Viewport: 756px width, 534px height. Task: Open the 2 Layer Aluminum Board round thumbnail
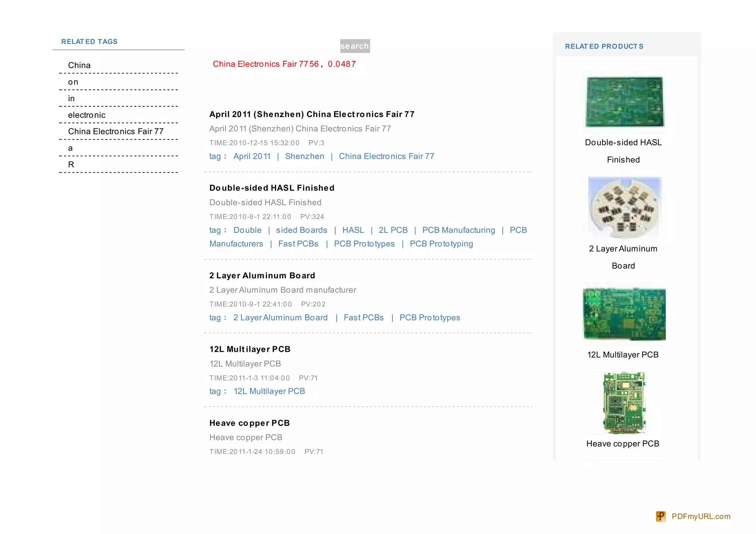[x=624, y=208]
